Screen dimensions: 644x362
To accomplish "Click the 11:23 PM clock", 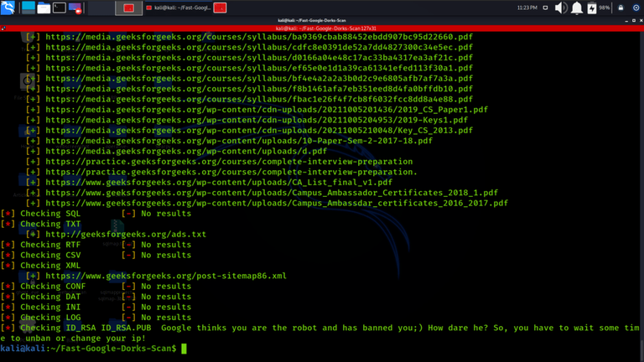I will pos(527,8).
